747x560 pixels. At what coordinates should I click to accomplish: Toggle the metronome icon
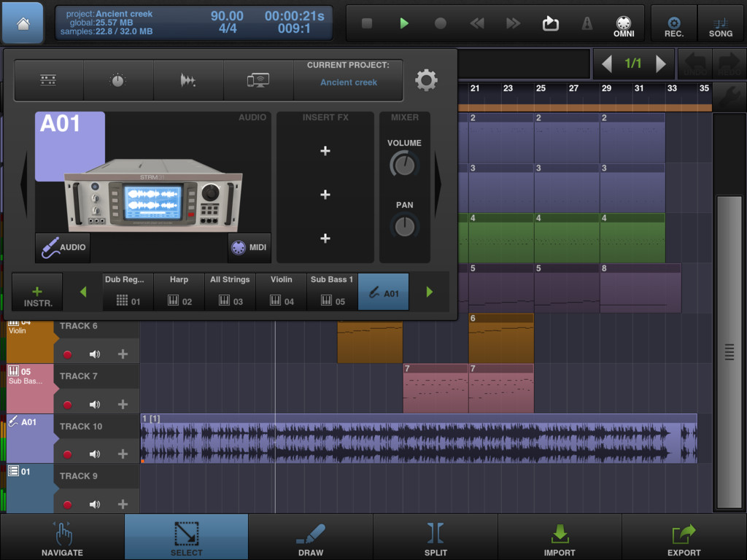click(587, 23)
